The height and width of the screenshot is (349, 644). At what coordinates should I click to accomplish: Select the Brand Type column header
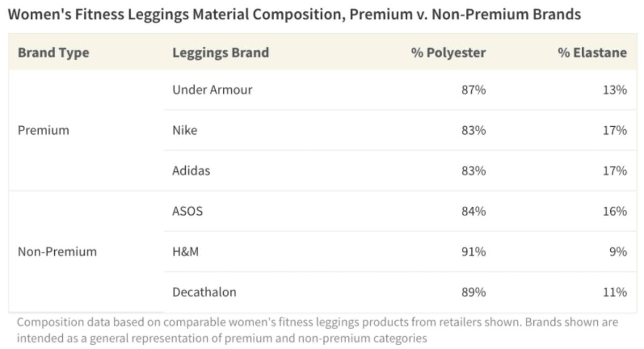53,53
